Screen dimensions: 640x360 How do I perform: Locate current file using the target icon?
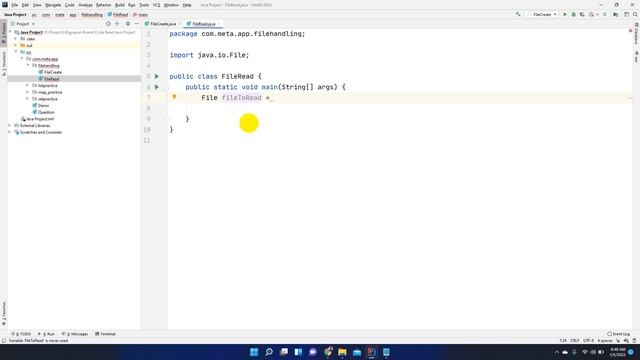[x=108, y=24]
